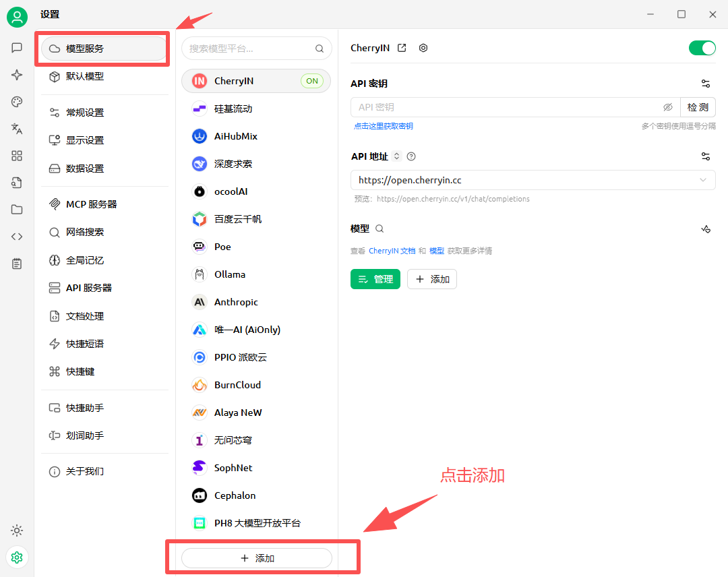Open the code tools icon in sidebar

tap(17, 237)
